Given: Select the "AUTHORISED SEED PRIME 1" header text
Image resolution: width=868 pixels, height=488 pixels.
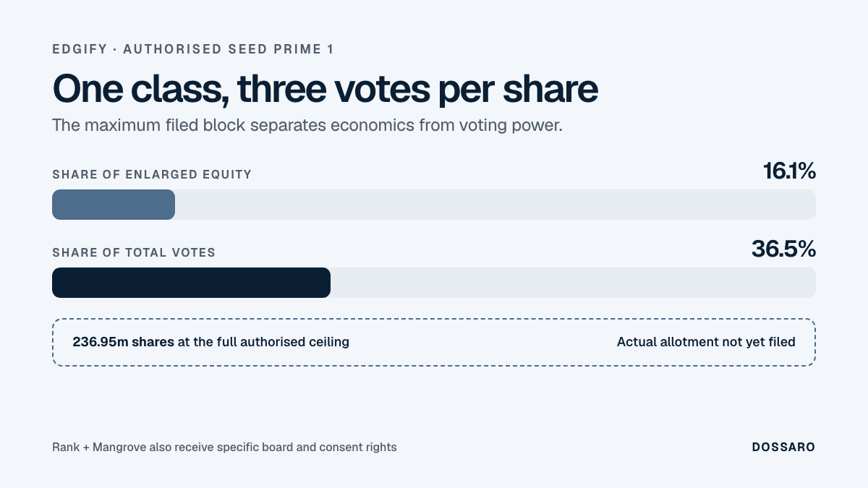Looking at the screenshot, I should [229, 49].
